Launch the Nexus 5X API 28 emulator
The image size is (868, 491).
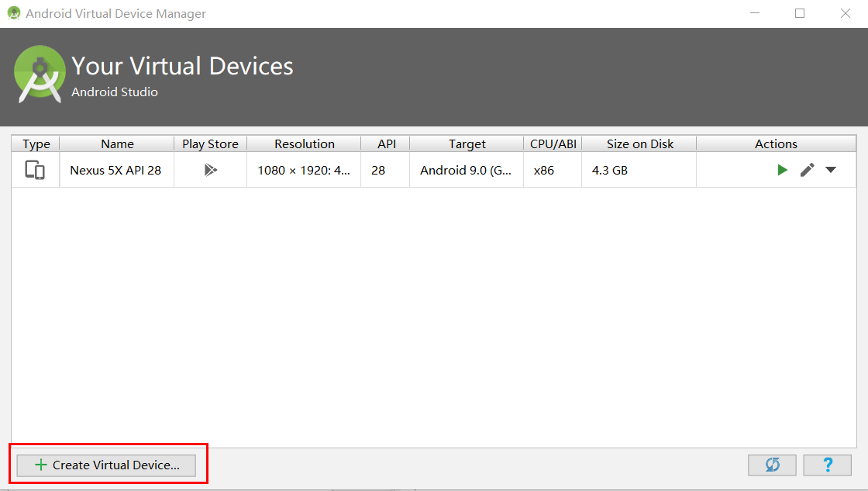782,170
